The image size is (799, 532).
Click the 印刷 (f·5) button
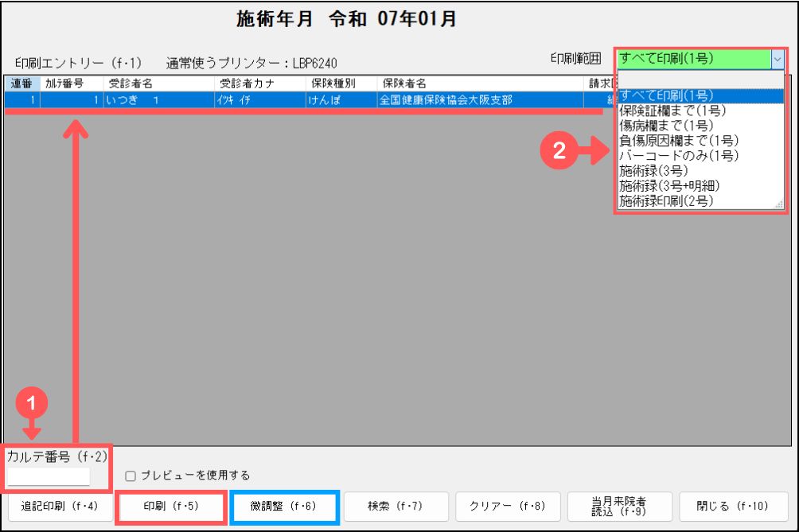[171, 506]
